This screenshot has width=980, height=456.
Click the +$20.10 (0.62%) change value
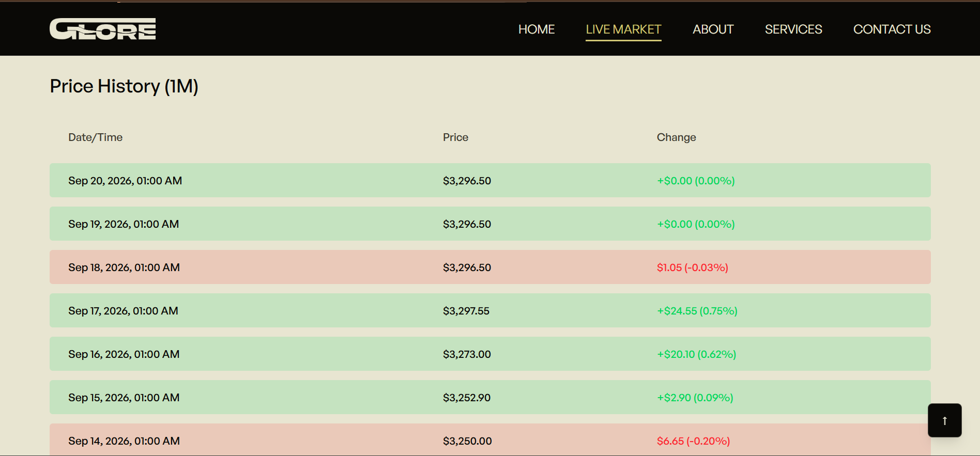pos(697,354)
